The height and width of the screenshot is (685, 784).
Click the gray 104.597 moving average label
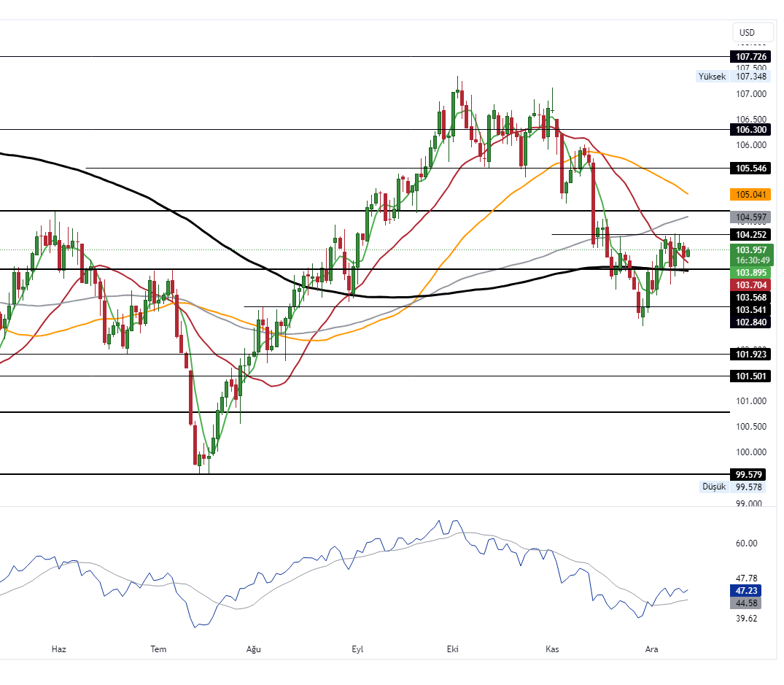[x=750, y=217]
